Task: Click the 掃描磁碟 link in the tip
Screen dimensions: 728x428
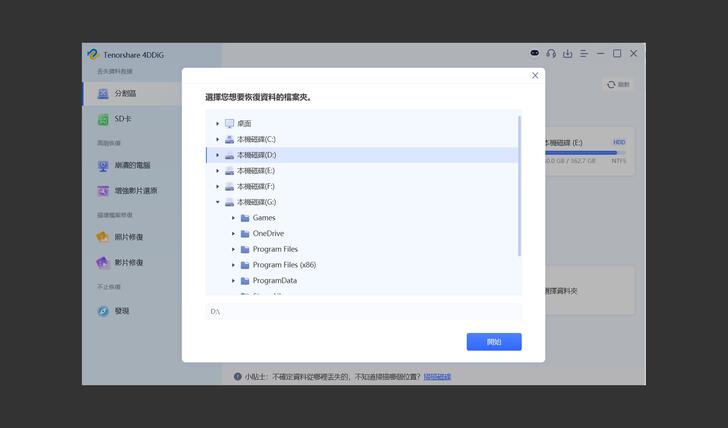Action: pyautogui.click(x=437, y=377)
